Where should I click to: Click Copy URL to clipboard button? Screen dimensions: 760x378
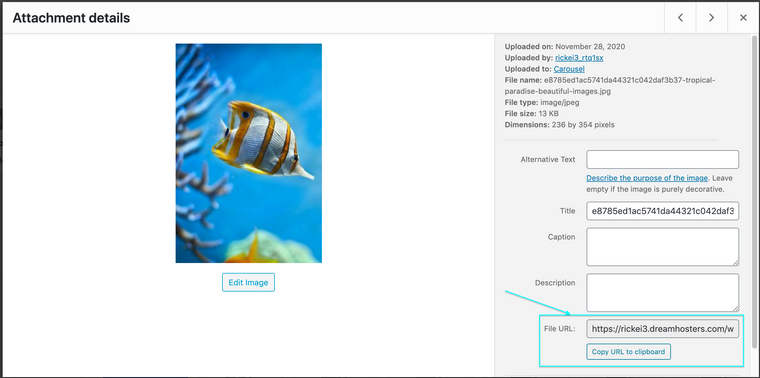[628, 352]
